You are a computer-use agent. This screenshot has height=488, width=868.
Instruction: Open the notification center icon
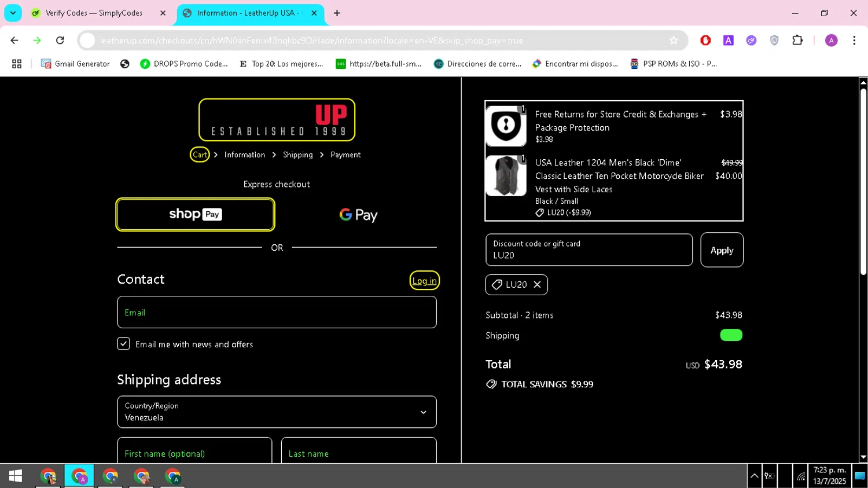[860, 476]
